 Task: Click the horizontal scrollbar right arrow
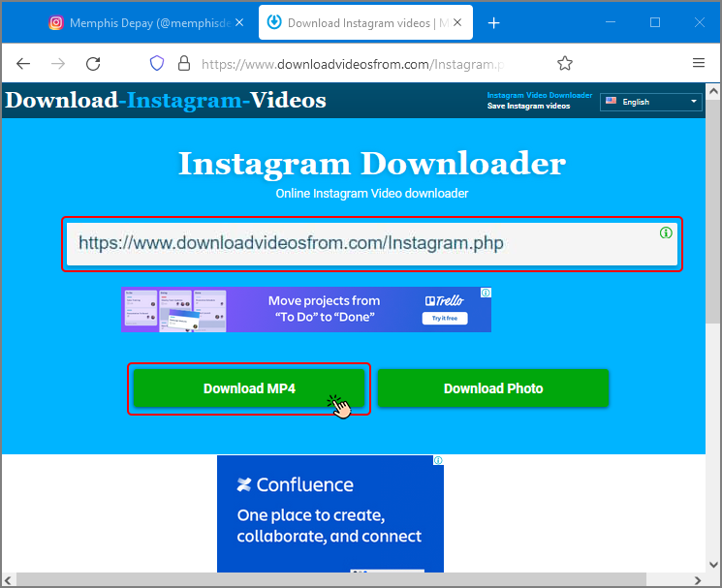[698, 579]
